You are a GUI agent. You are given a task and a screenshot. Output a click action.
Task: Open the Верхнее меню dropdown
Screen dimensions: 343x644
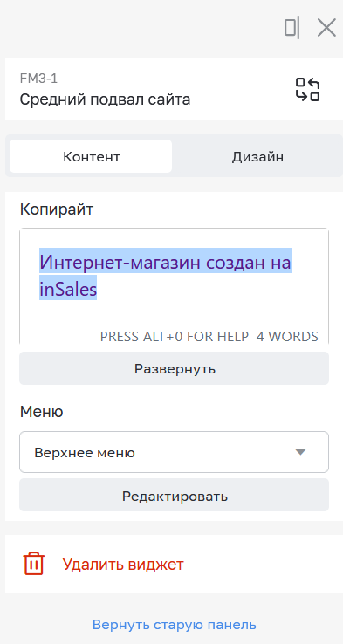click(175, 452)
